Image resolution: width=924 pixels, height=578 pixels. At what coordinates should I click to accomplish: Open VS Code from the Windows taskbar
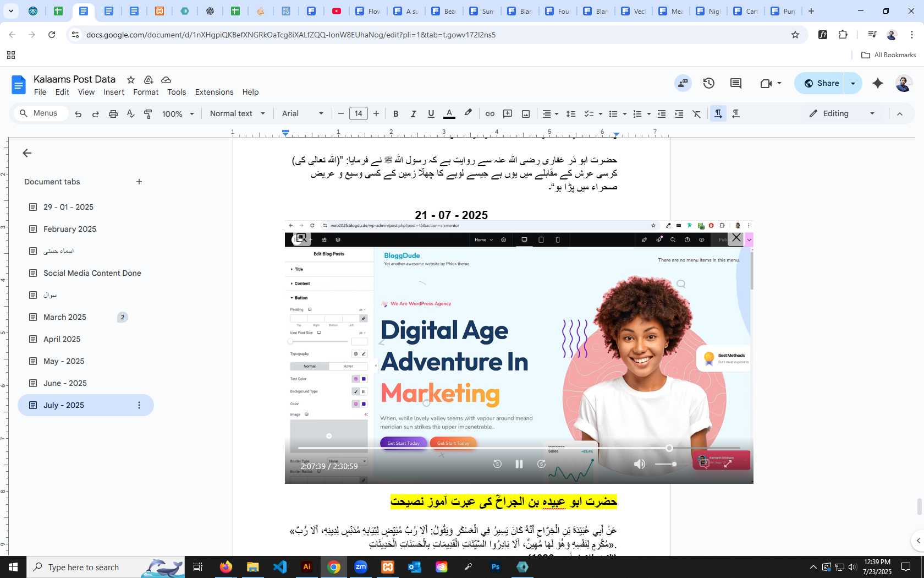coord(280,567)
